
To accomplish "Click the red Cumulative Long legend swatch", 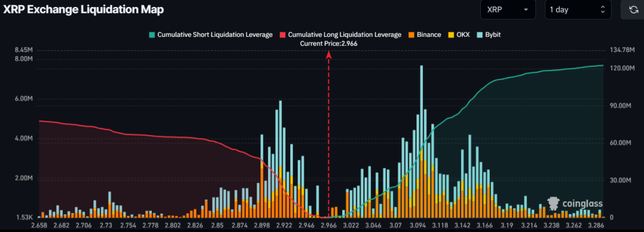I will pos(283,35).
